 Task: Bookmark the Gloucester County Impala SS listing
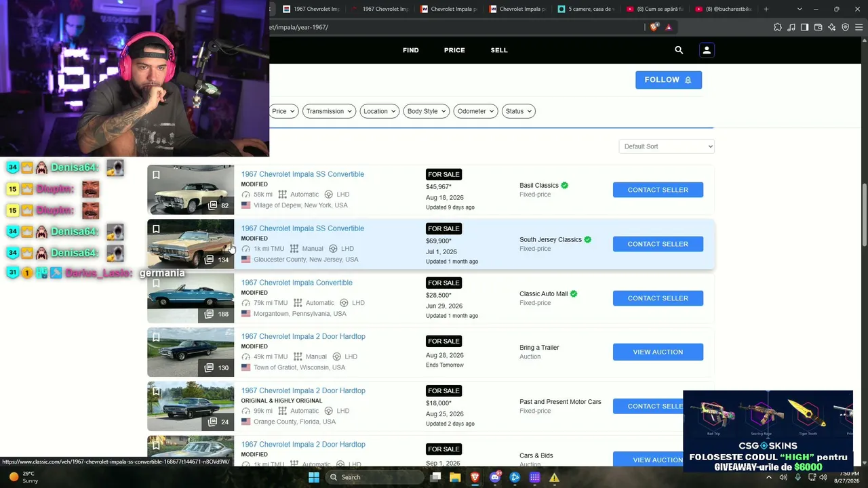click(x=156, y=229)
